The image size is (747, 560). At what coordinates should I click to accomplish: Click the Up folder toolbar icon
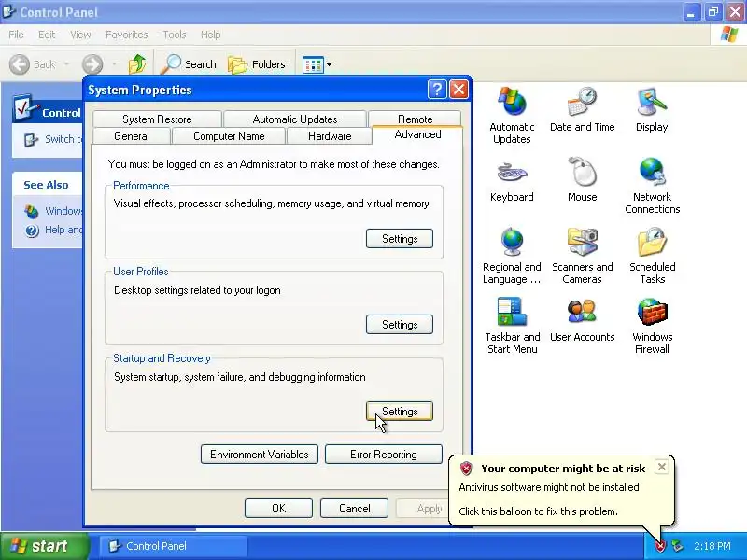click(137, 64)
